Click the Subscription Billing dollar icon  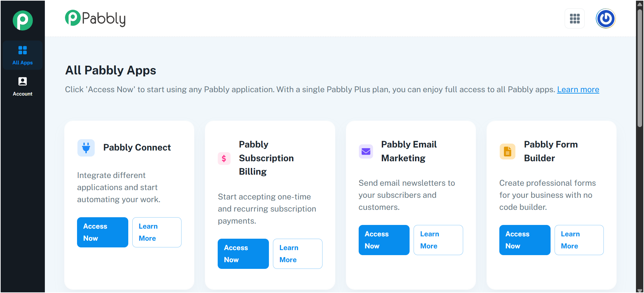coord(224,158)
